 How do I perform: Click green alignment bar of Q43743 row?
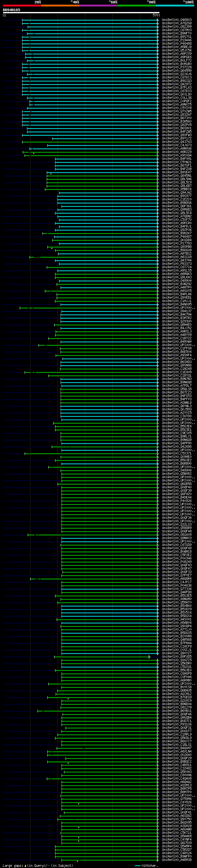(90, 142)
